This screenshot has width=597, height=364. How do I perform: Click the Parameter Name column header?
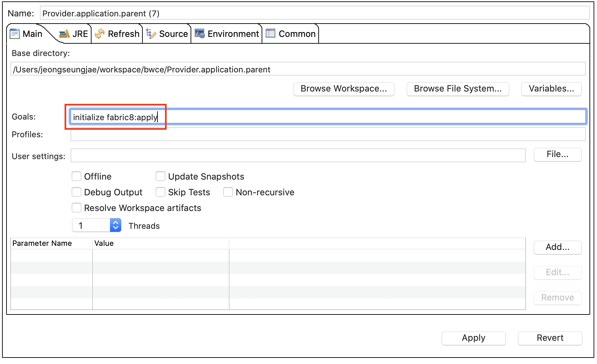(x=52, y=243)
